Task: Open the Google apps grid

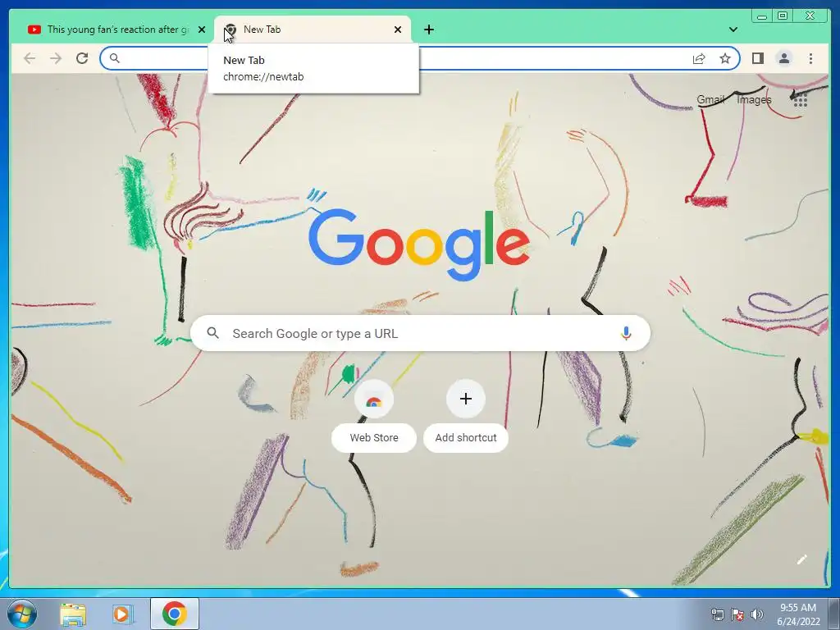Action: [801, 99]
